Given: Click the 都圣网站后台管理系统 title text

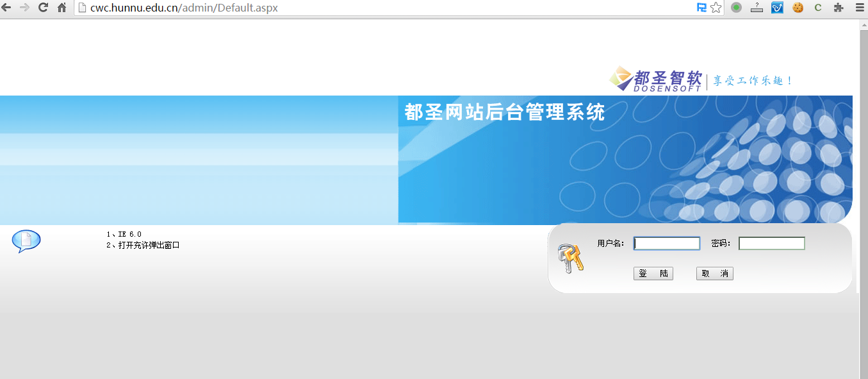Looking at the screenshot, I should [x=505, y=112].
